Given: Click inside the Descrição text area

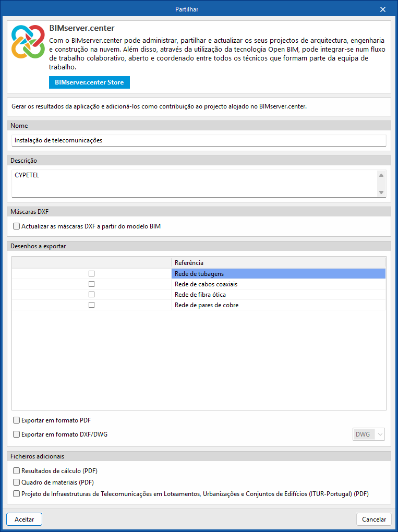Looking at the screenshot, I should 195,183.
